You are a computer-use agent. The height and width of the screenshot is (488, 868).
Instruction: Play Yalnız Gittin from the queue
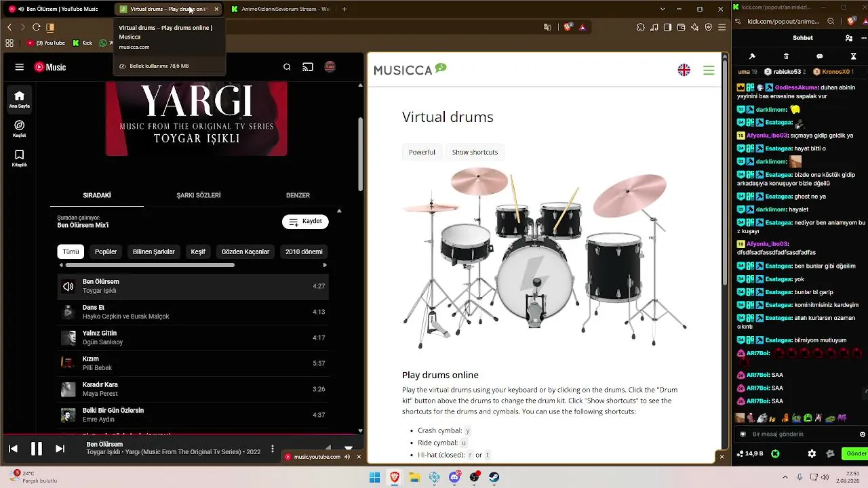[x=193, y=338]
